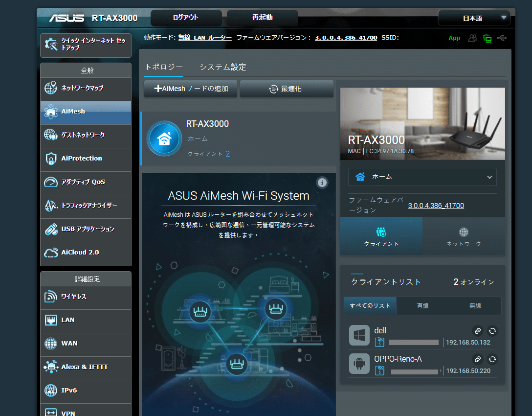Click the ログアウト button
532x416 pixels.
pyautogui.click(x=186, y=18)
